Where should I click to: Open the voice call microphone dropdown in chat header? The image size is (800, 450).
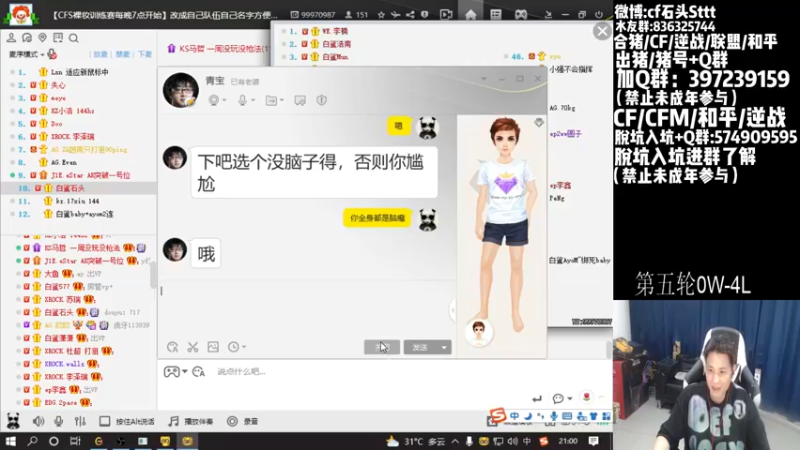point(246,100)
